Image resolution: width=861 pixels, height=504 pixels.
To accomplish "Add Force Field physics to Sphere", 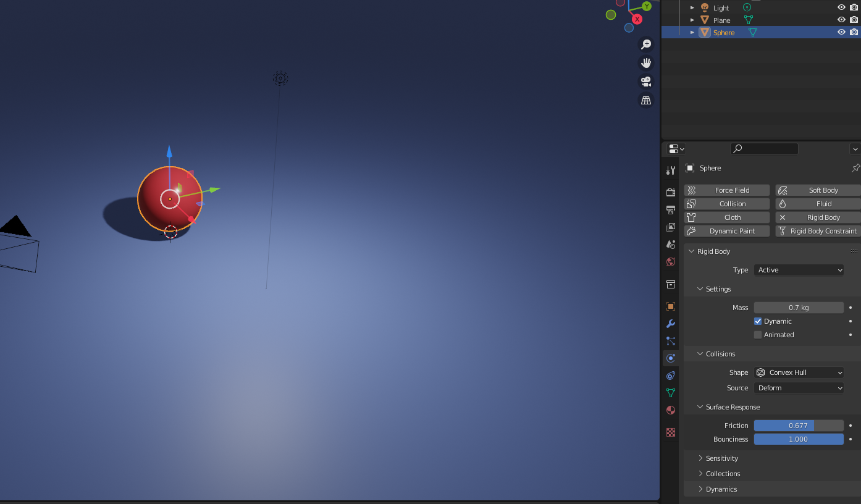I will 727,190.
